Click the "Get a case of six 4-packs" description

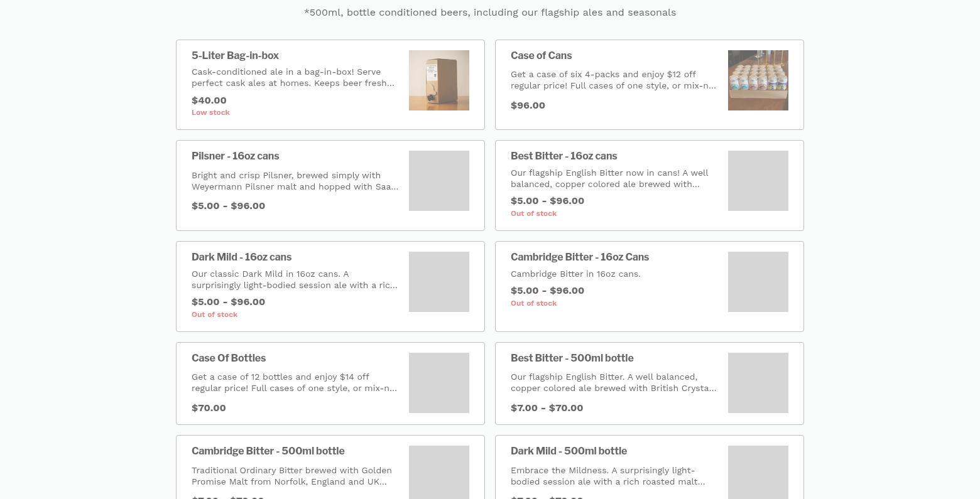tap(613, 80)
